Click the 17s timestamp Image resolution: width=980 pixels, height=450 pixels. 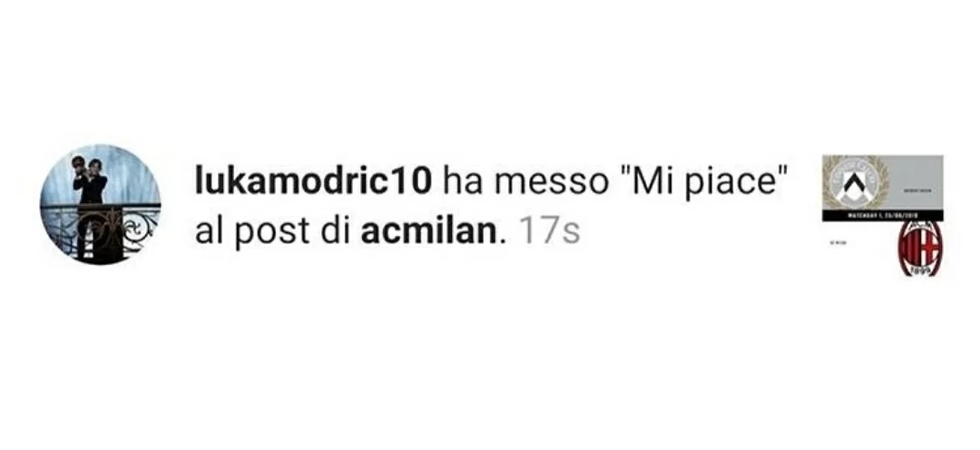[549, 232]
